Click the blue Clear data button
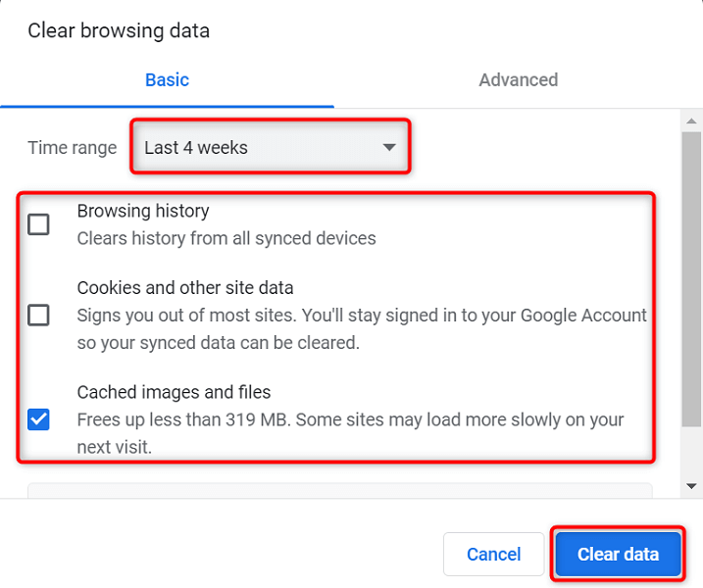This screenshot has width=703, height=588. pyautogui.click(x=618, y=554)
